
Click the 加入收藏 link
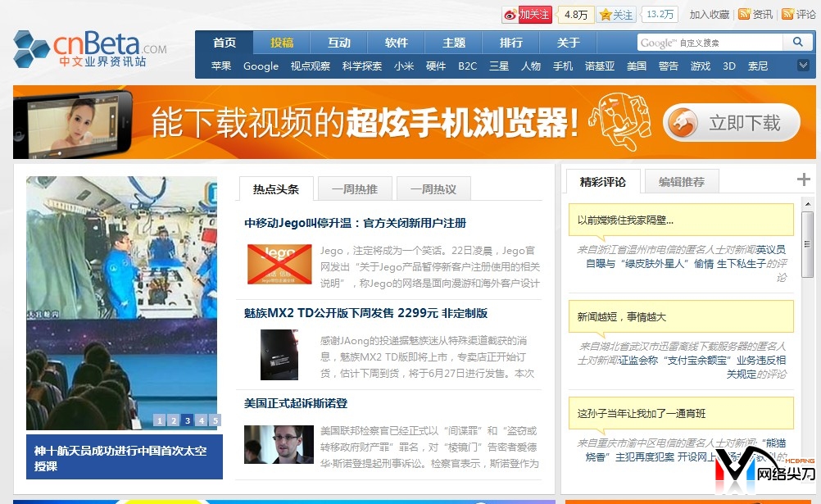(709, 15)
